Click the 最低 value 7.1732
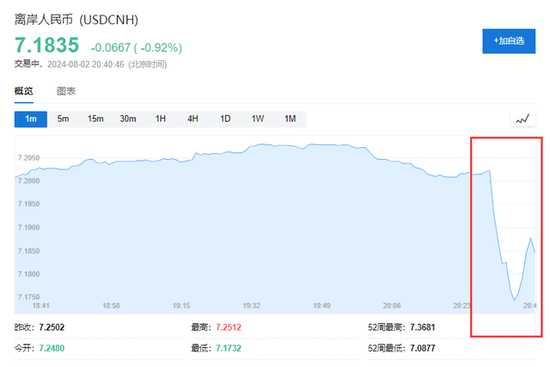This screenshot has width=550, height=367. click(x=228, y=348)
